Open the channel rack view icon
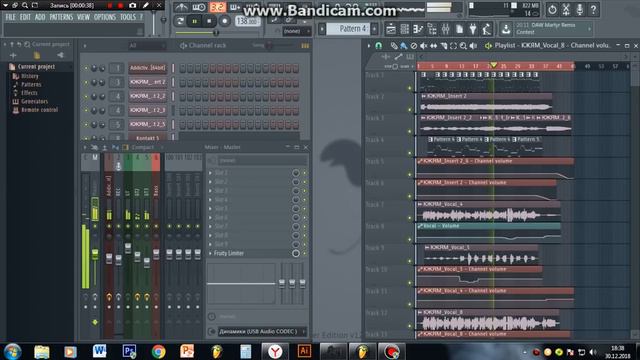This screenshot has width=640, height=360. pos(404,29)
